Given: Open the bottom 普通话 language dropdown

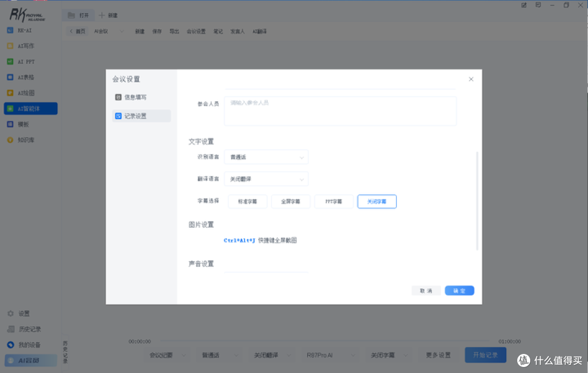Looking at the screenshot, I should (x=219, y=355).
